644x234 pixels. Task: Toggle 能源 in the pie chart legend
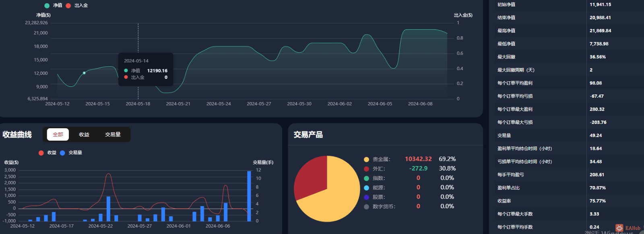click(374, 188)
